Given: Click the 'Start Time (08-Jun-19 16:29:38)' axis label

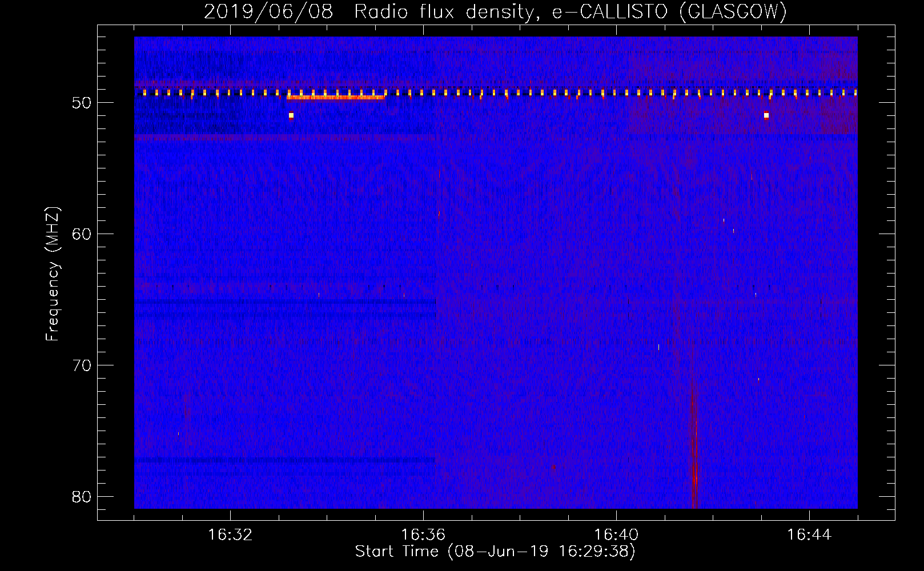Looking at the screenshot, I should click(x=495, y=551).
